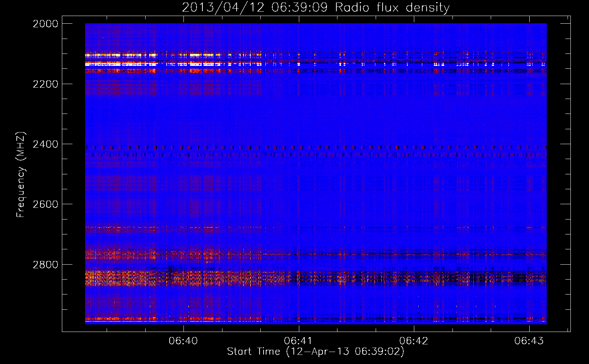
Task: Click the '2400' frequency axis label
Action: coord(46,145)
